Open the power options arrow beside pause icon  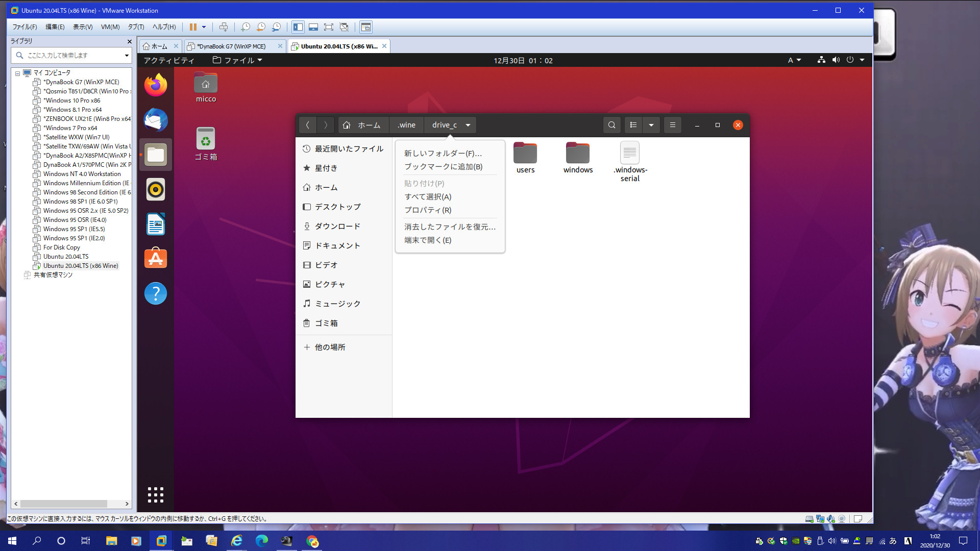(204, 27)
